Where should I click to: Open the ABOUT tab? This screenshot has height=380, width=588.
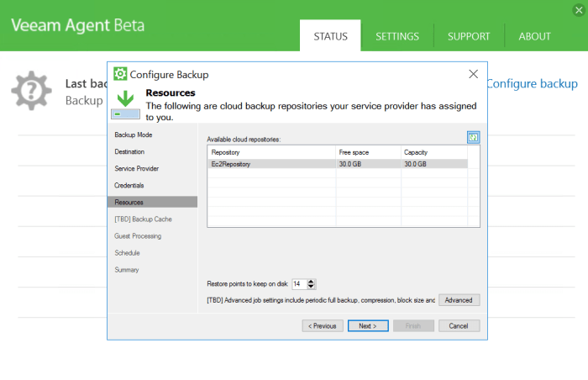(534, 36)
